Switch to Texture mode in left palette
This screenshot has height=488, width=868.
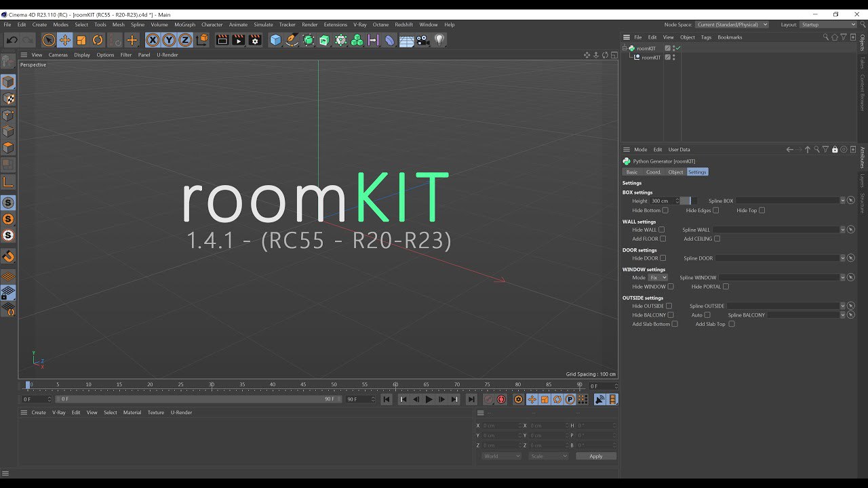tap(8, 99)
